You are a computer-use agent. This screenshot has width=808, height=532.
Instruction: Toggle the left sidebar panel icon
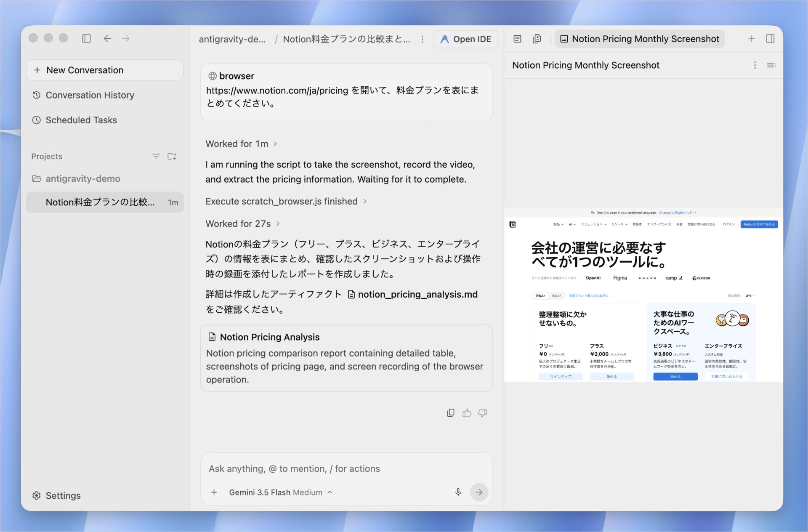86,39
